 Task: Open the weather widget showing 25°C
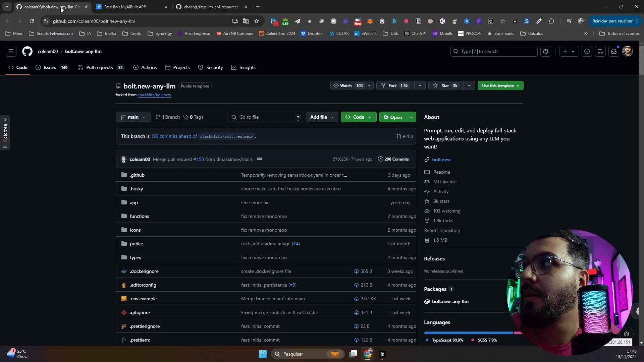point(17,354)
